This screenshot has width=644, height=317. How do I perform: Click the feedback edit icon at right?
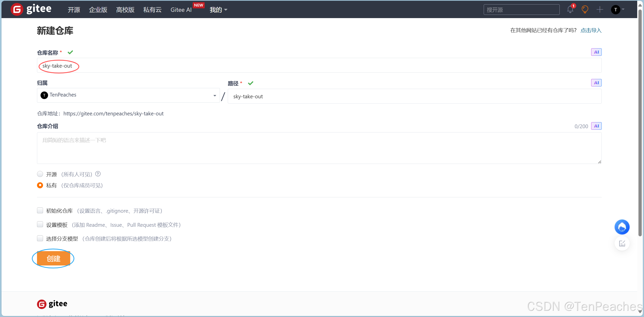pos(622,243)
